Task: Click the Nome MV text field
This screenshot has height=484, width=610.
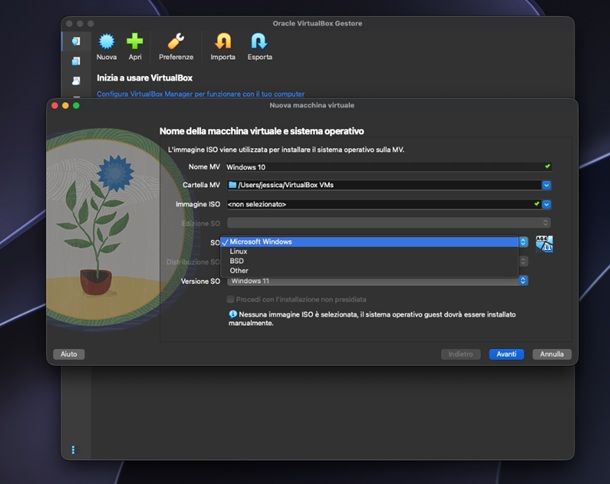Action: click(x=389, y=167)
